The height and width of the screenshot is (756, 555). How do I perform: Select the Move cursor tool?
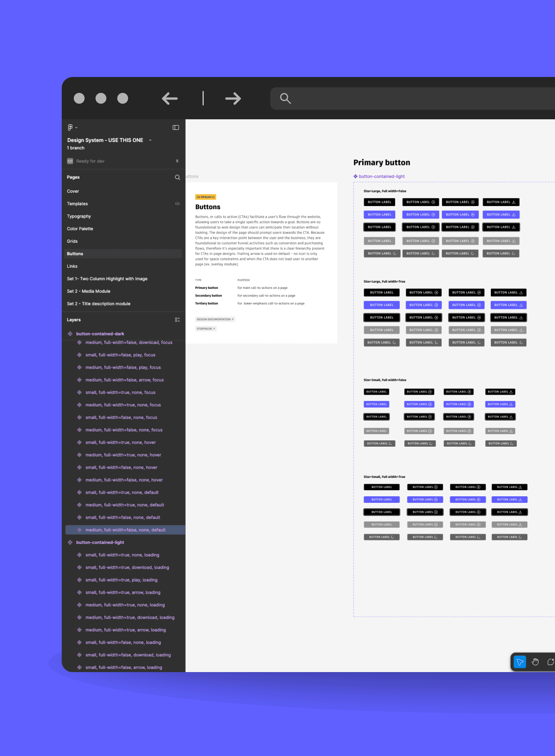click(520, 662)
